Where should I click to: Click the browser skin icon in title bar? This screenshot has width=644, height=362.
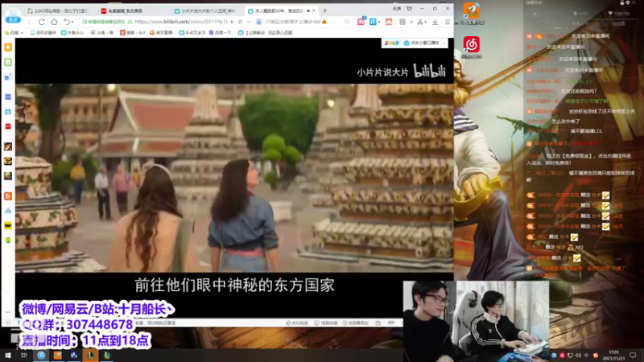(409, 9)
